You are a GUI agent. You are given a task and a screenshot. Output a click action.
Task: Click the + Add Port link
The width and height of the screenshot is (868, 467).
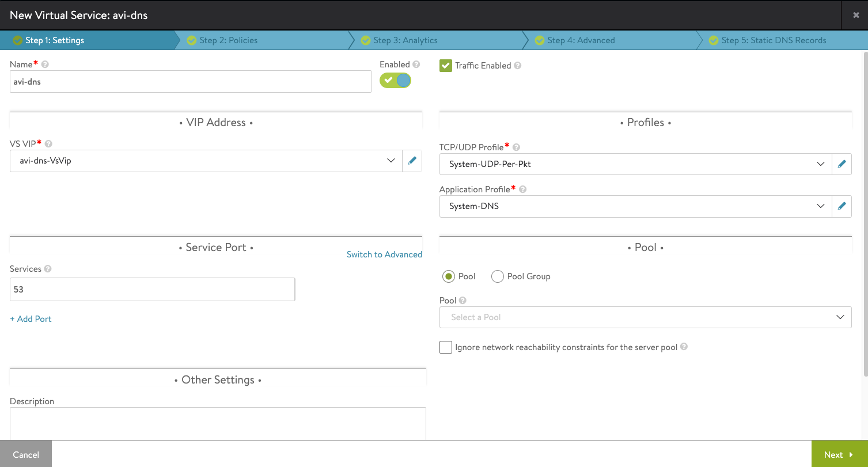31,318
